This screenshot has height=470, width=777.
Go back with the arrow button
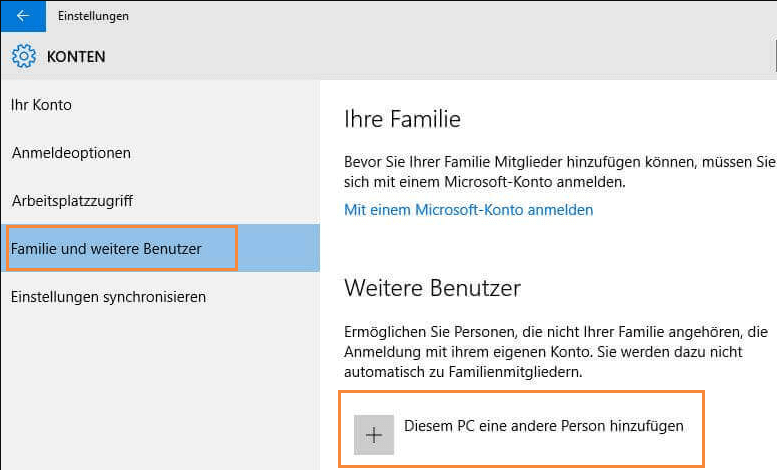pyautogui.click(x=23, y=16)
